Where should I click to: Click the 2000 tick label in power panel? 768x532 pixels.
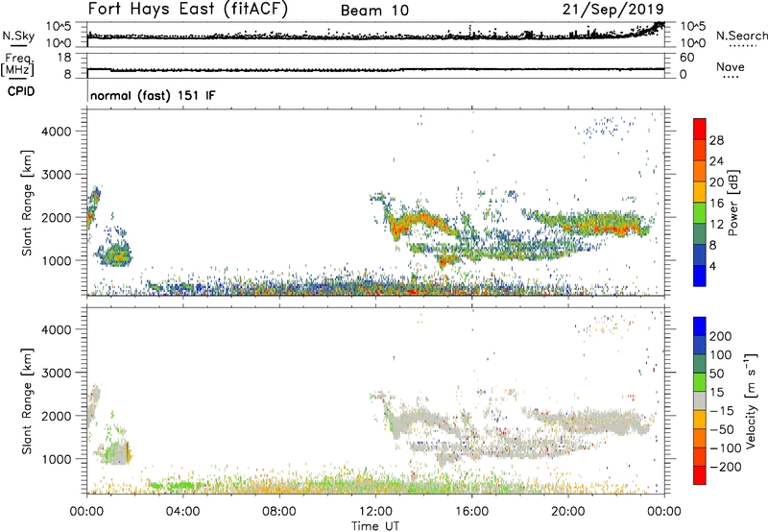(57, 217)
